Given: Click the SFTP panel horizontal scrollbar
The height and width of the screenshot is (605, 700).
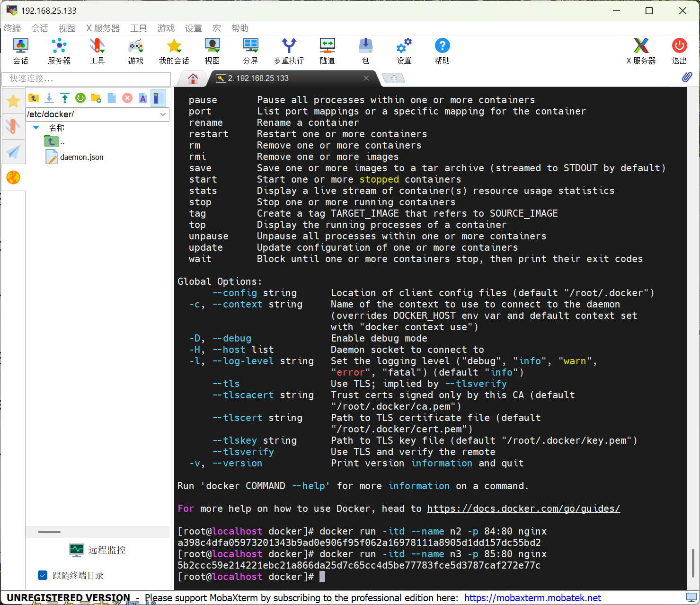Looking at the screenshot, I should point(49,532).
